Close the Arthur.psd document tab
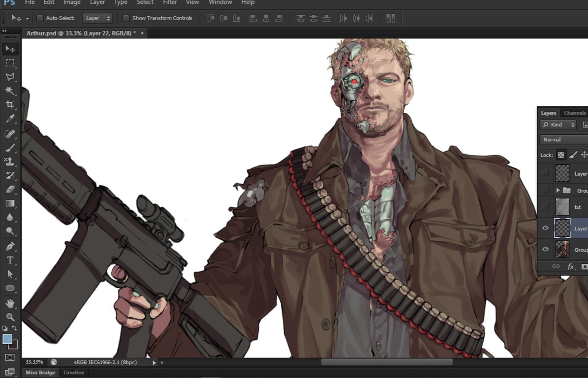This screenshot has height=378, width=588. [x=142, y=33]
